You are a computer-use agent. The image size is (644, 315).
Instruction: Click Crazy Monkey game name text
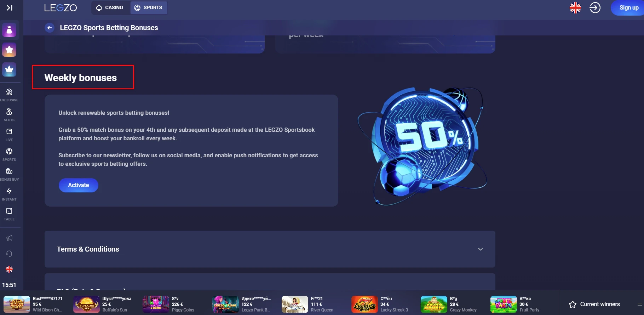(x=463, y=310)
